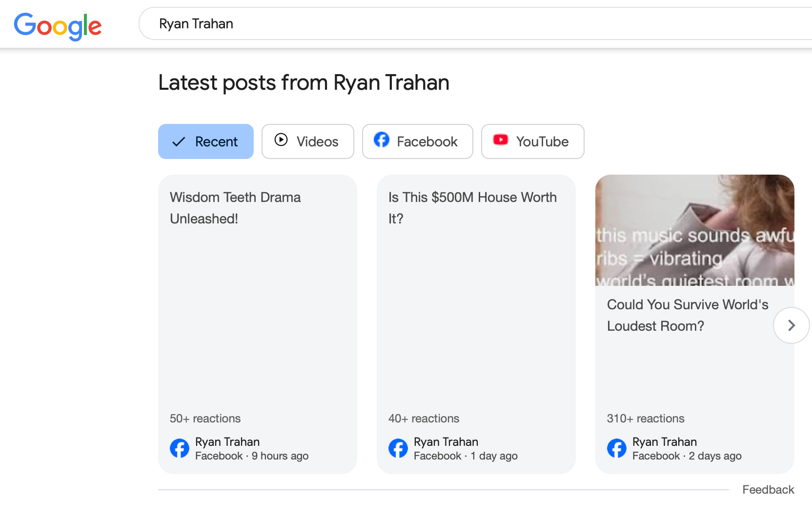Click the Loudest Room video thumbnail
812x519 pixels.
coord(694,229)
